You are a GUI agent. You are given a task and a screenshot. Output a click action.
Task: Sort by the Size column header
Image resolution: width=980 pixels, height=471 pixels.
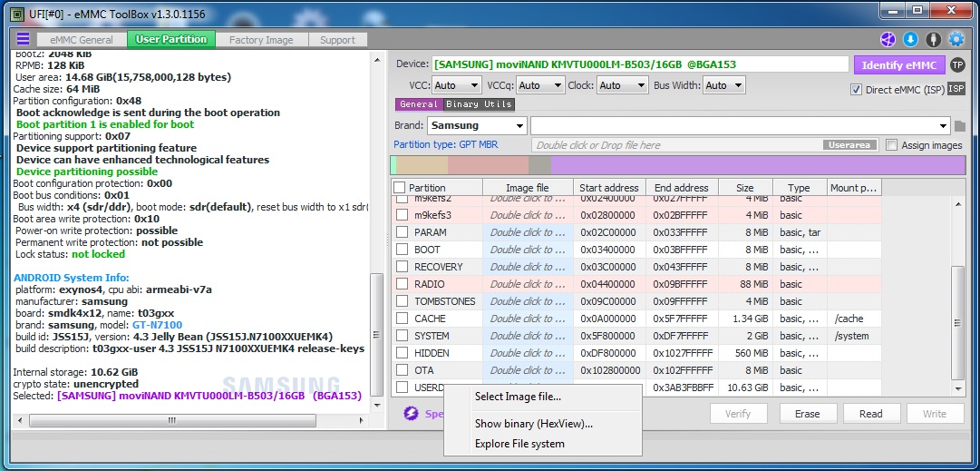745,188
